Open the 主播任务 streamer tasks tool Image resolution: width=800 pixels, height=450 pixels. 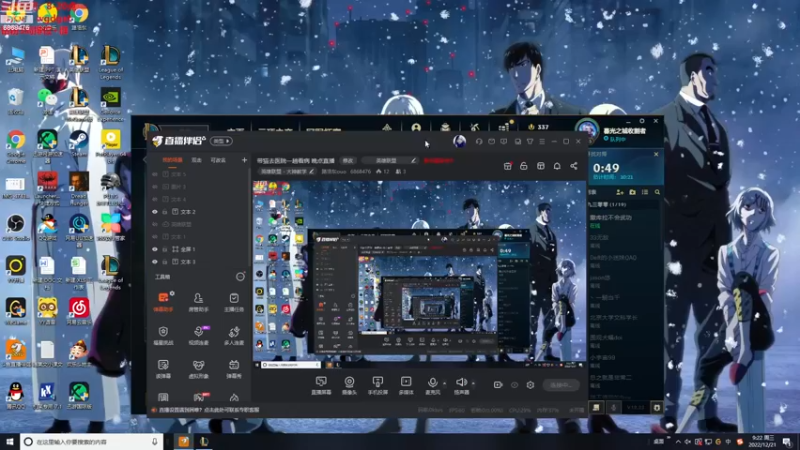(x=234, y=302)
